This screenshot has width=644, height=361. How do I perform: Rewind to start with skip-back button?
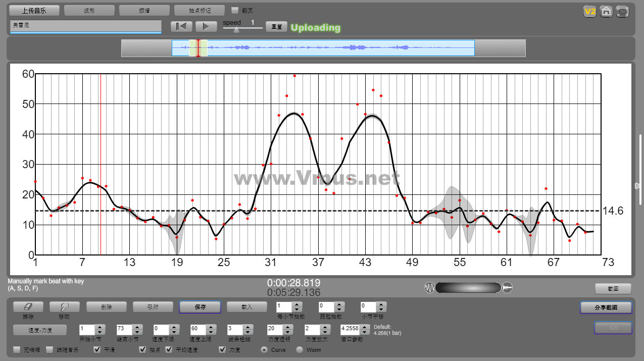[181, 27]
